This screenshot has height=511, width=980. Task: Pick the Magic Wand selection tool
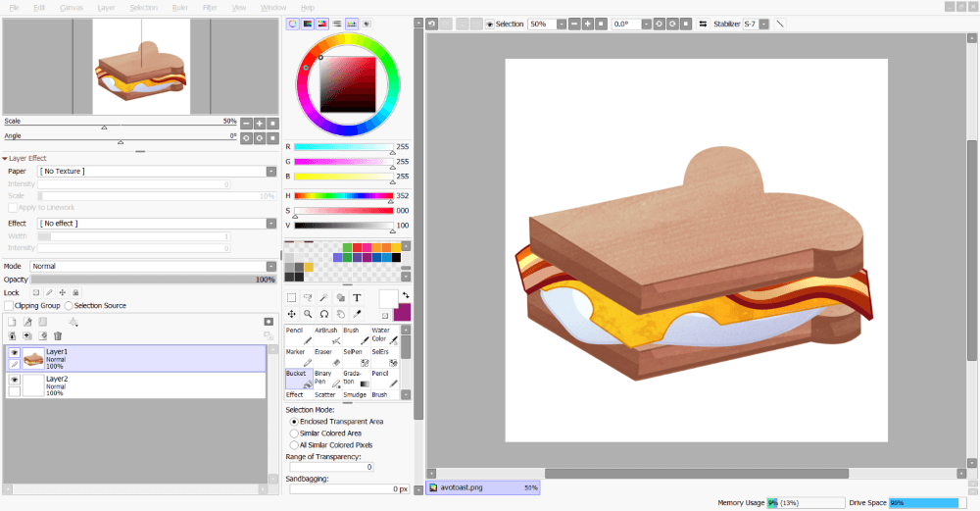[324, 297]
